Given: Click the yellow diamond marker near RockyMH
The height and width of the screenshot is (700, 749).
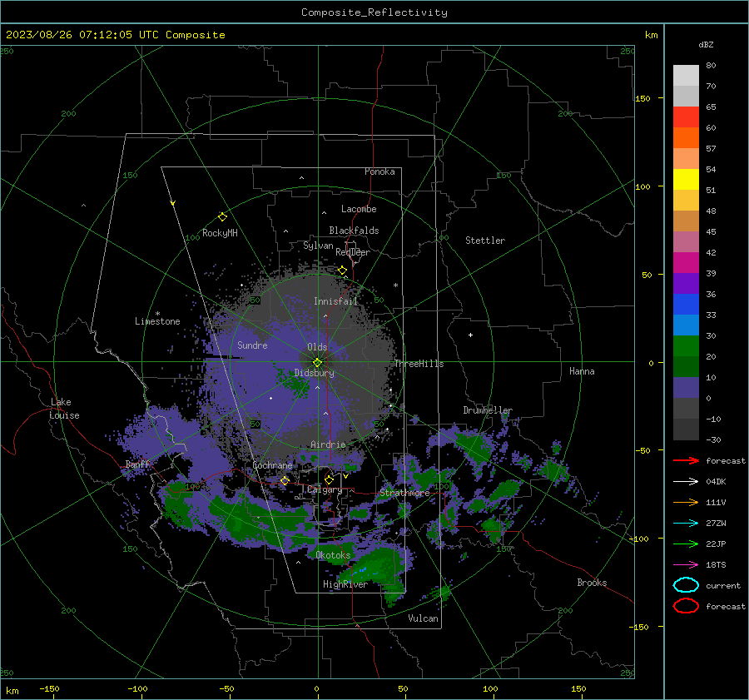Looking at the screenshot, I should click(x=222, y=217).
